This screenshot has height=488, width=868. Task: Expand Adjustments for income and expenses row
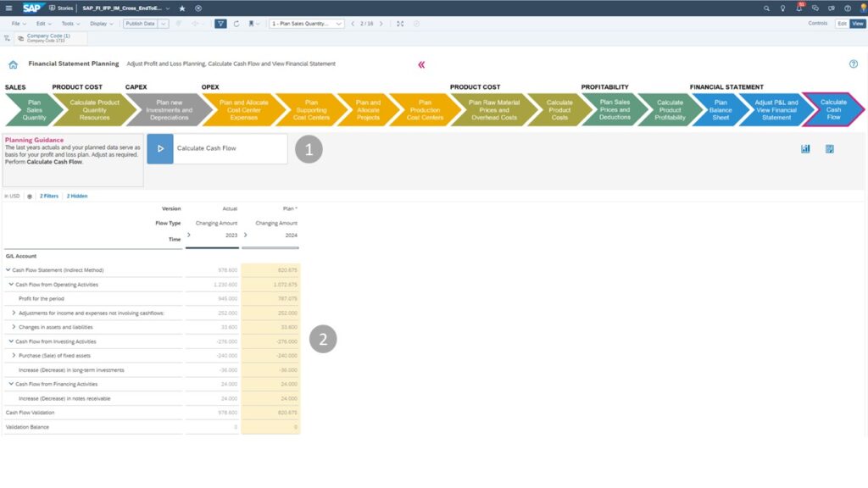pos(14,313)
